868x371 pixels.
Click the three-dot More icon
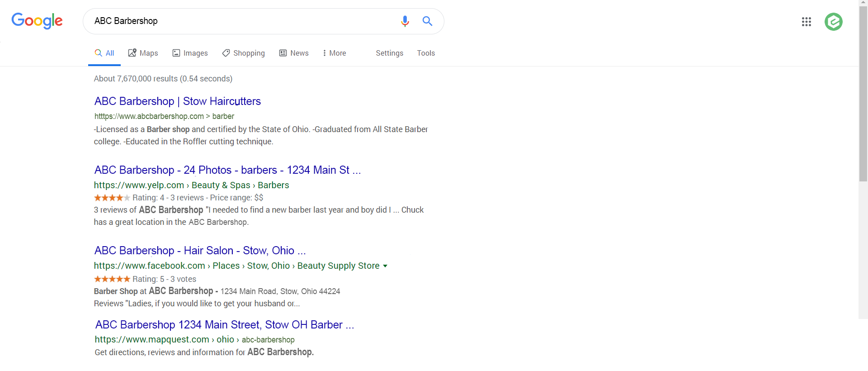[x=324, y=53]
